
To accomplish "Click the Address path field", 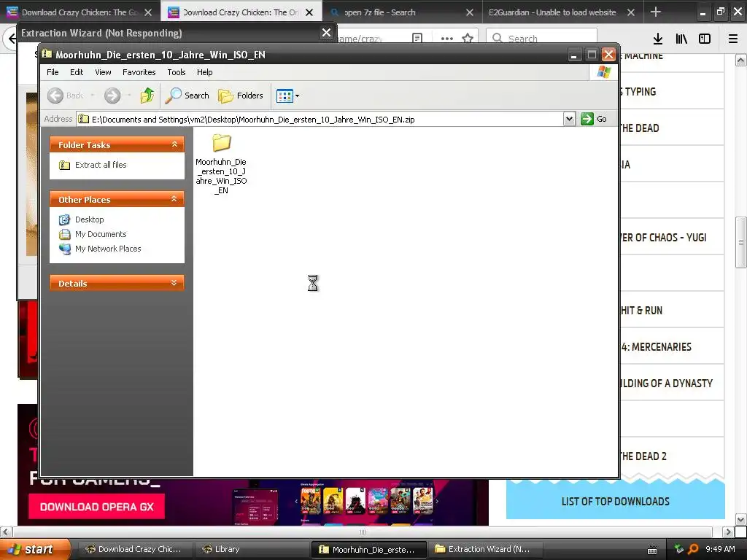I will (320, 119).
